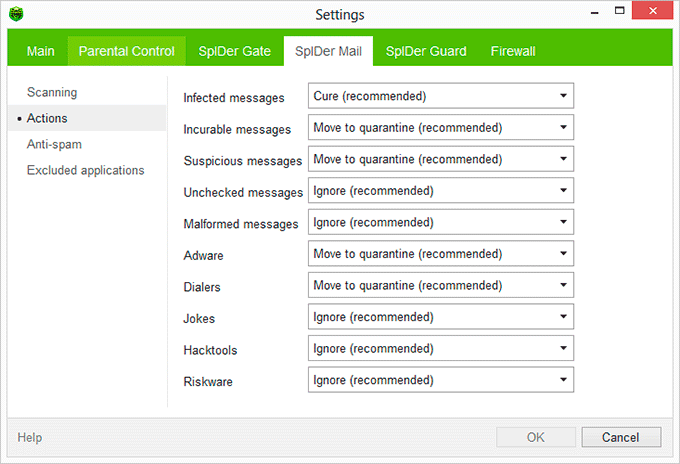680x464 pixels.
Task: Open the Parental Control tab
Action: click(127, 51)
